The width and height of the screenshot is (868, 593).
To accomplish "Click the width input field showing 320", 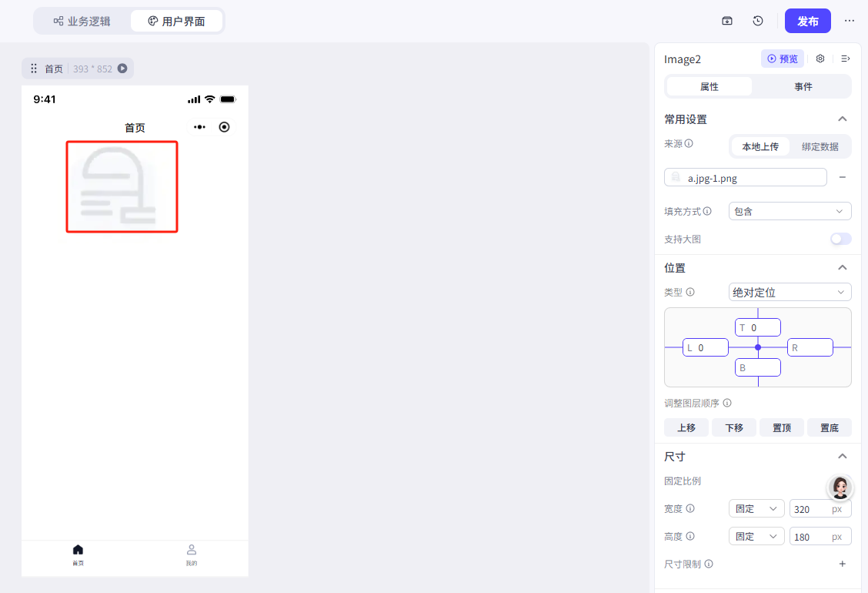I will point(810,509).
